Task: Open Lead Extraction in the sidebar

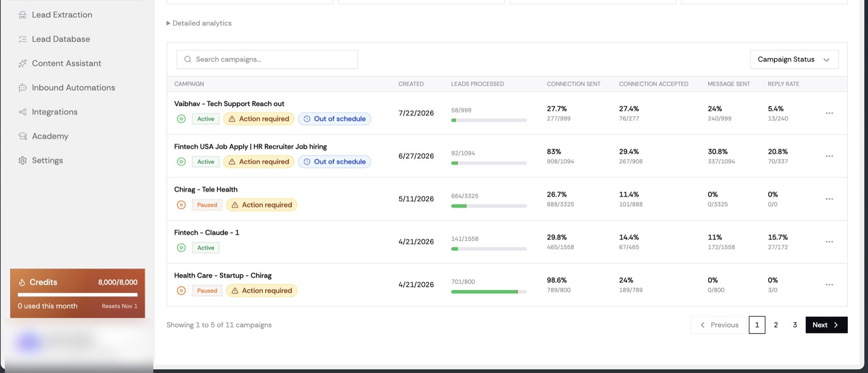Action: pyautogui.click(x=62, y=15)
